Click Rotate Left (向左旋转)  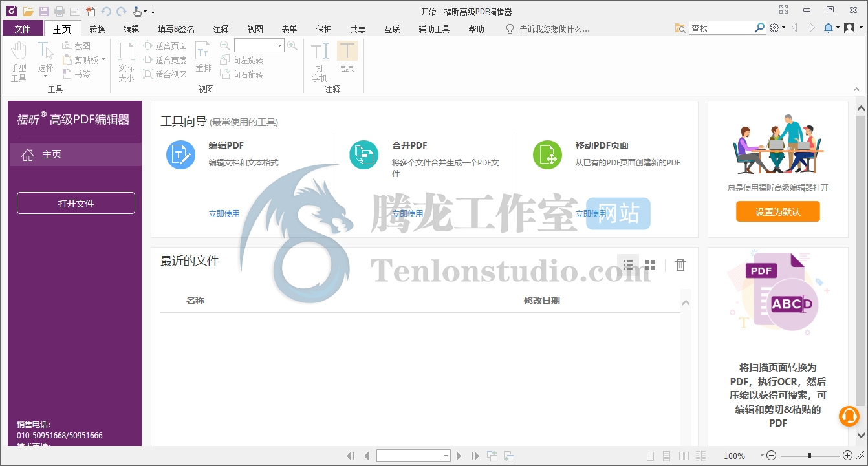point(242,60)
